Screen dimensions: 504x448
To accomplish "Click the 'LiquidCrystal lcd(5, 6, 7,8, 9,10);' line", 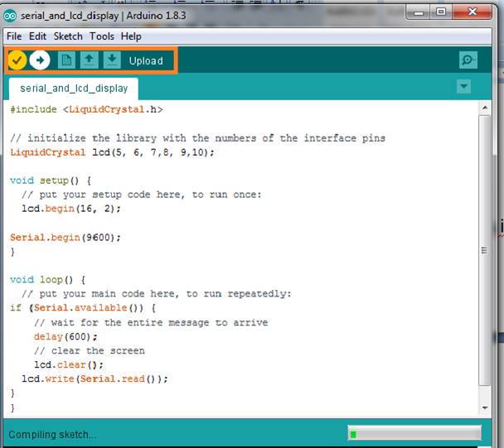I will (112, 152).
